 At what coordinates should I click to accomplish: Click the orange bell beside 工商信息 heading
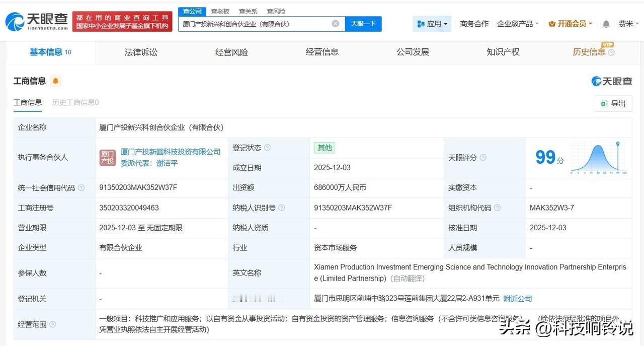pyautogui.click(x=55, y=81)
